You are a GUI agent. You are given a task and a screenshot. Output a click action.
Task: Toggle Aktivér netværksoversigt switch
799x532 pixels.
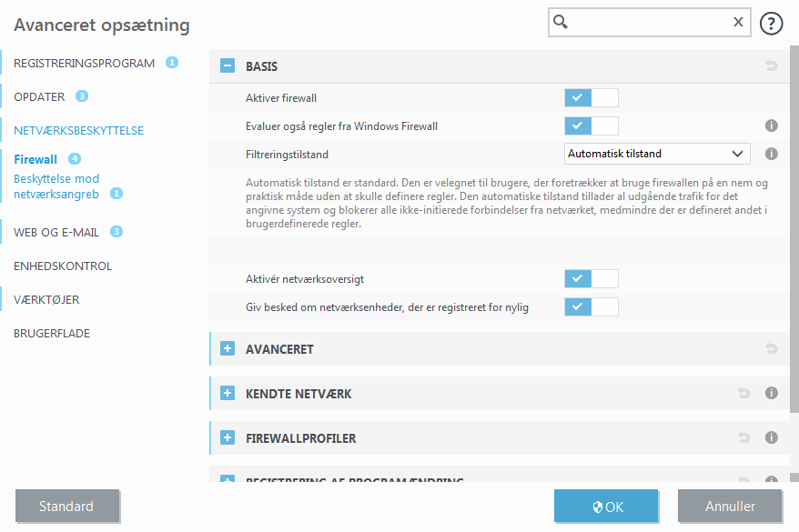point(591,279)
